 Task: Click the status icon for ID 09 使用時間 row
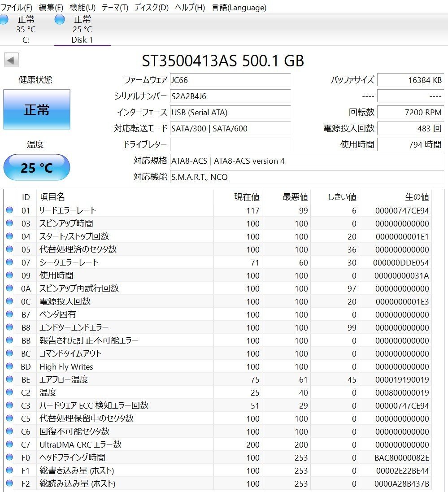9,275
